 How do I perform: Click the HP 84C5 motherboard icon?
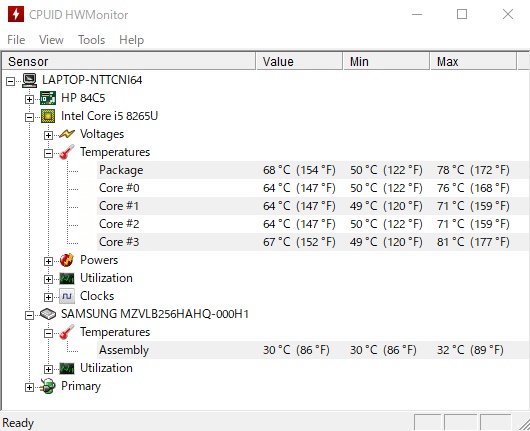48,98
